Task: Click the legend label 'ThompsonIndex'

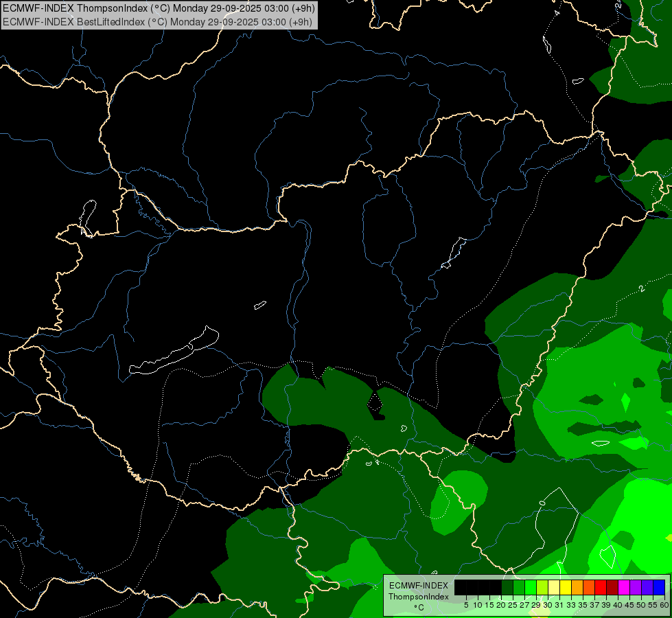Action: pos(419,597)
